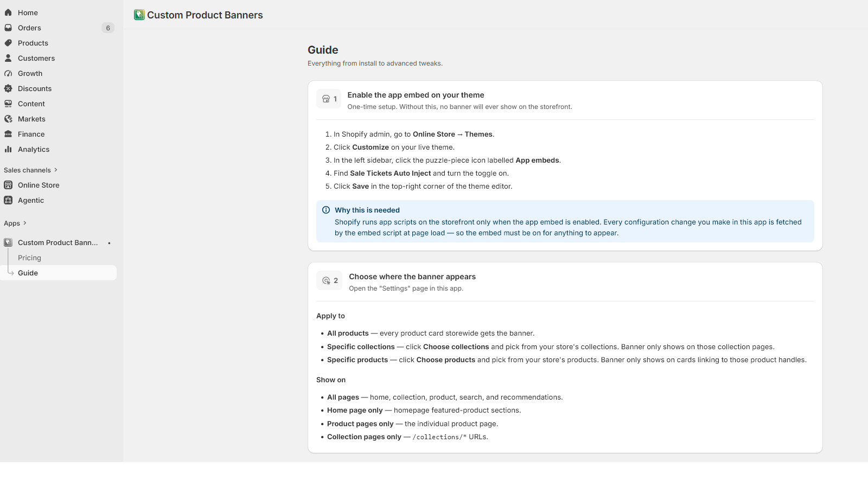Screen dimensions: 868x488
Task: Click the Online Store storefront icon
Action: click(8, 185)
